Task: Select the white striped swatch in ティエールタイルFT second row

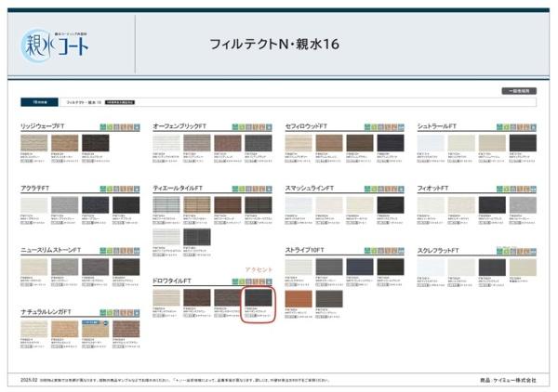Action: pyautogui.click(x=166, y=237)
